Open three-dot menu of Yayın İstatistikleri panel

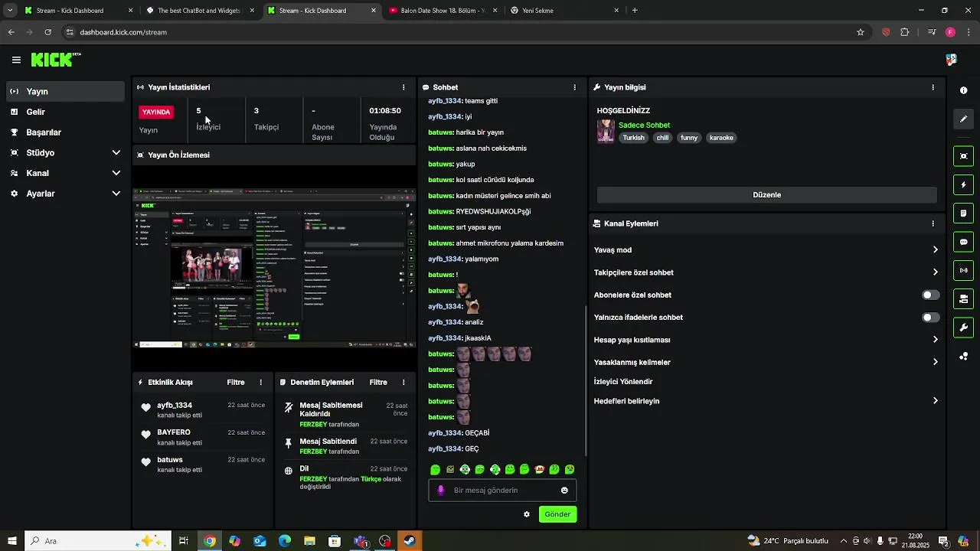[404, 87]
